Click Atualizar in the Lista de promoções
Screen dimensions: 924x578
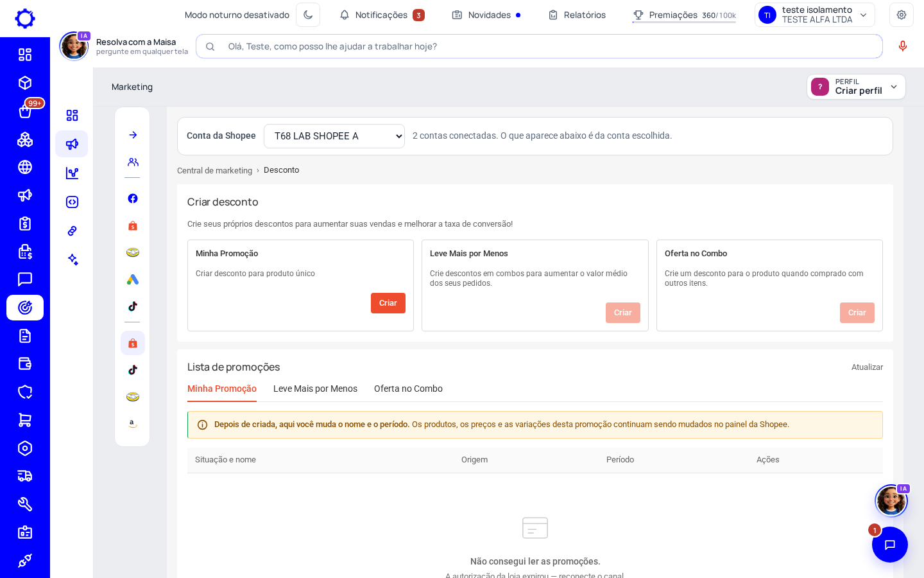867,367
